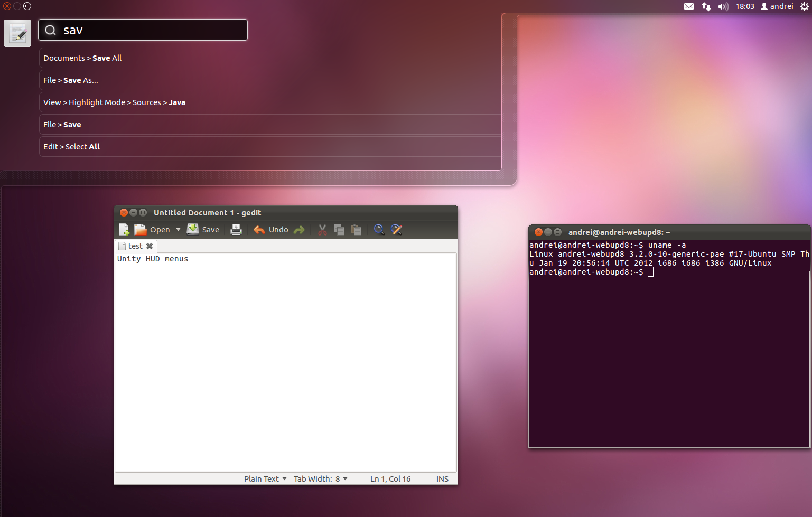The width and height of the screenshot is (812, 517).
Task: Open the Find tool using the magnifier icon
Action: click(x=379, y=229)
